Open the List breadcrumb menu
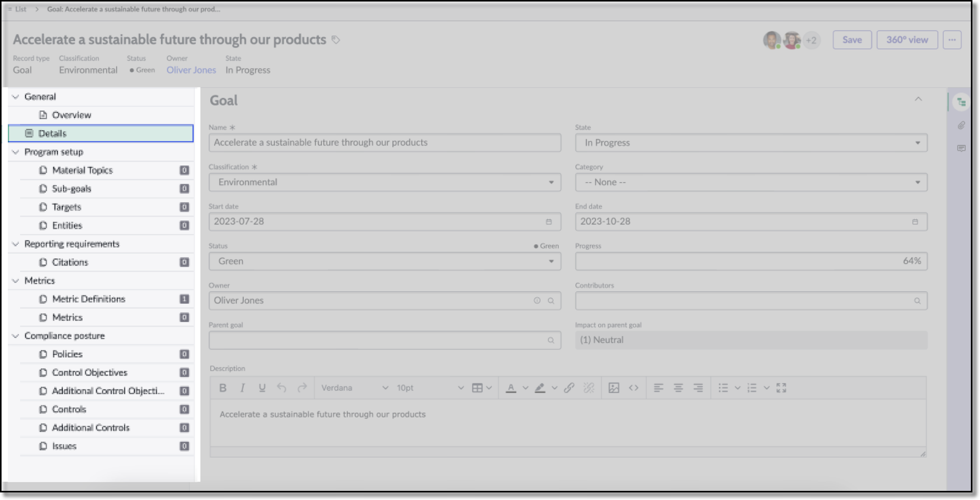The image size is (980, 500). coord(17,9)
